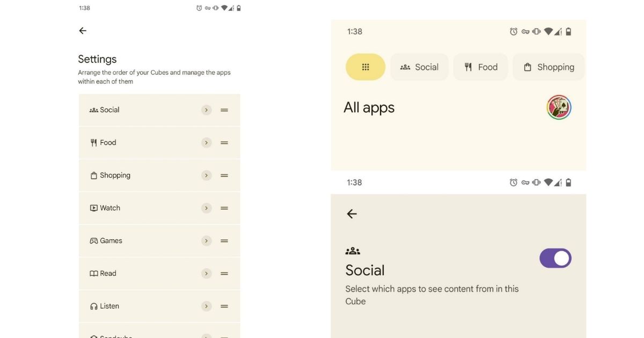
Task: Open the Social row chevron in Settings
Action: click(x=207, y=110)
